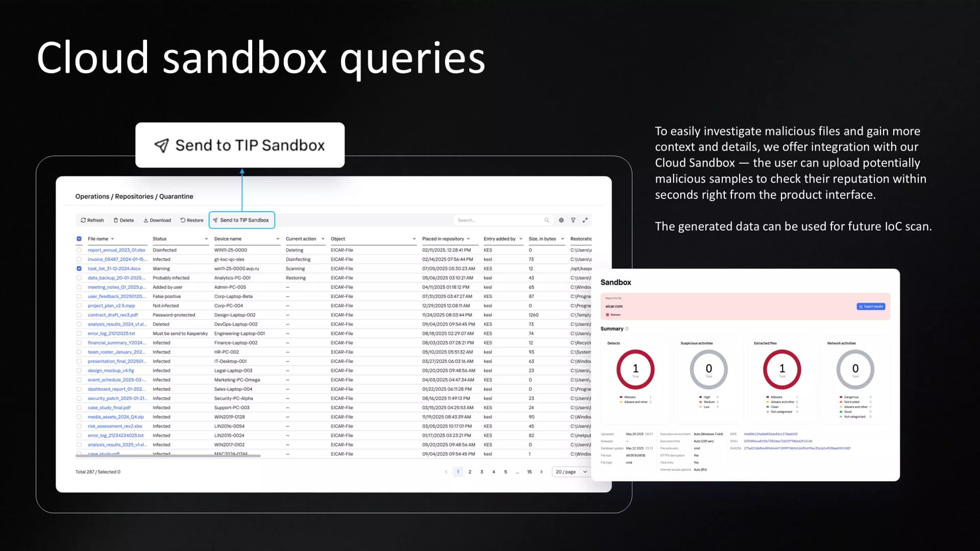The width and height of the screenshot is (980, 551).
Task: Click Download in the Quarantine toolbar
Action: tap(157, 220)
